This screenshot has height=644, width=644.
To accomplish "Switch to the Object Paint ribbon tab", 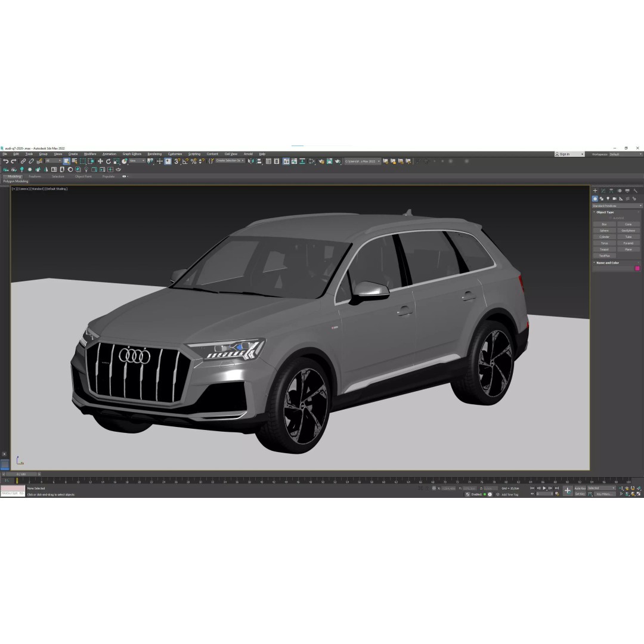I will [83, 177].
